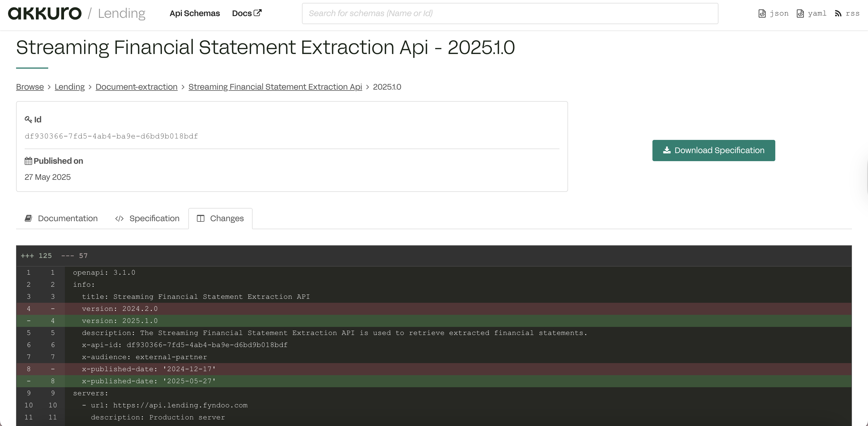
Task: Click the json file download icon
Action: (x=762, y=14)
